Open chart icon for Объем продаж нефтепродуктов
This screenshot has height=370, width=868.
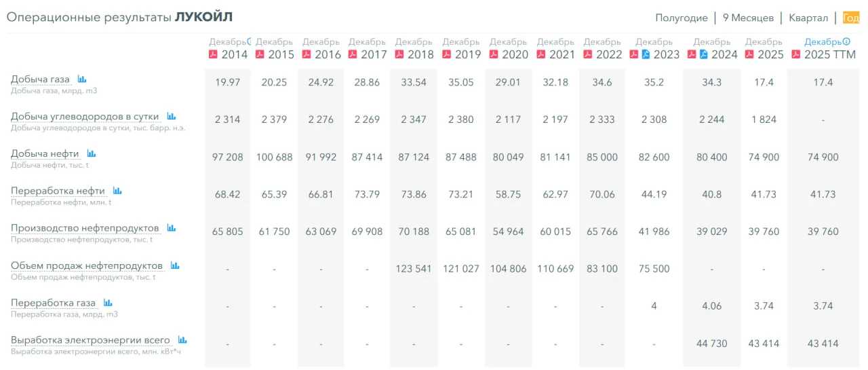175,265
